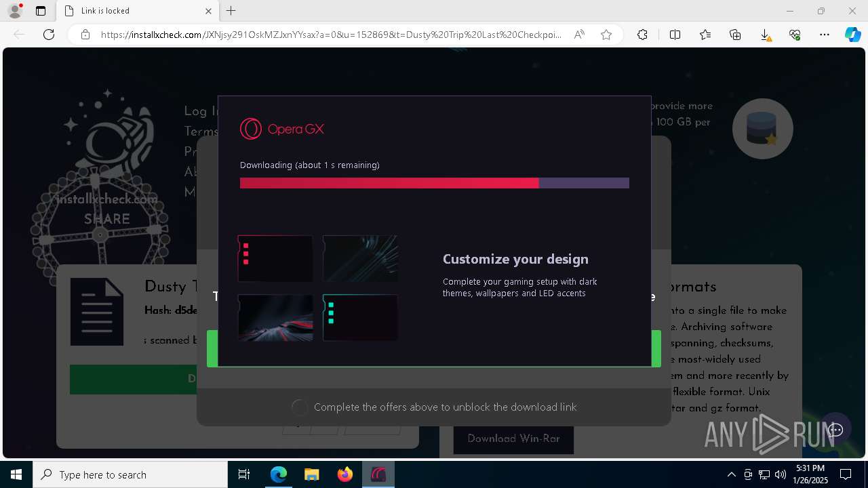Viewport: 868px width, 488px height.
Task: Select the 'Link is locked' tab
Action: point(137,11)
